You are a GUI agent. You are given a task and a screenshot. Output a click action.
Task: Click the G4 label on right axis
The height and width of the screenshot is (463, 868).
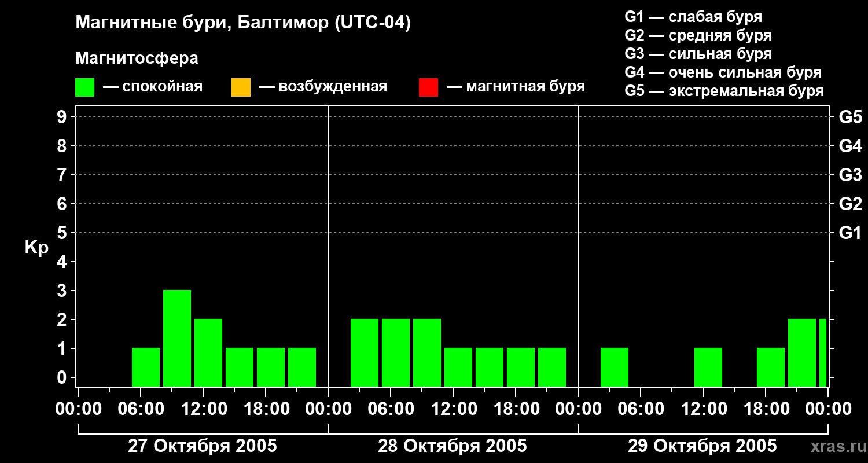pyautogui.click(x=851, y=146)
